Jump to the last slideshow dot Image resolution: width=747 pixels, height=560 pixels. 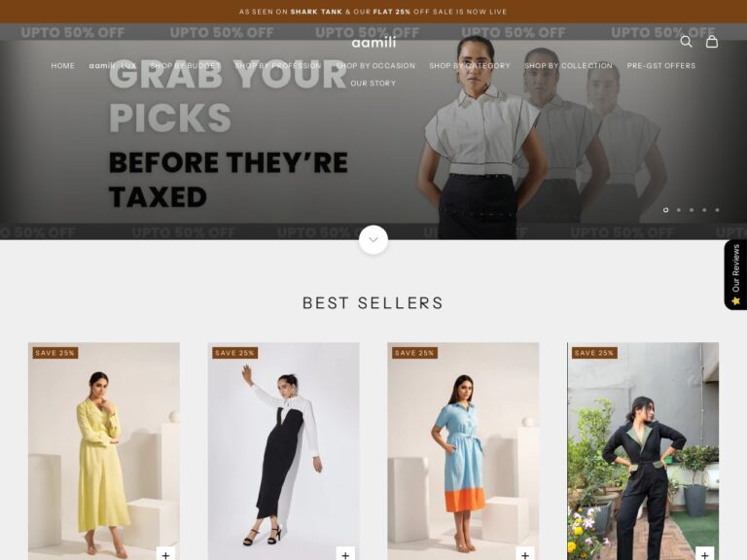point(717,210)
